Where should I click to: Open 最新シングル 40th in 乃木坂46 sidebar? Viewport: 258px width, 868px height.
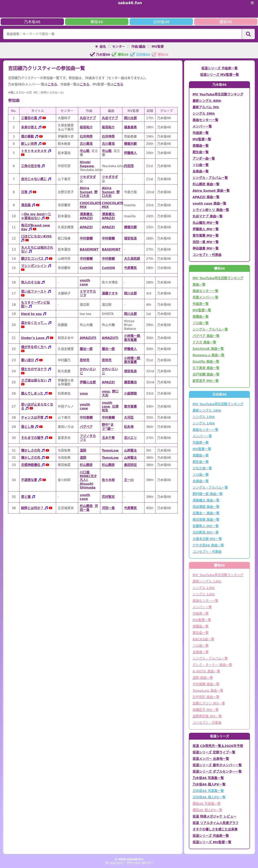click(207, 101)
